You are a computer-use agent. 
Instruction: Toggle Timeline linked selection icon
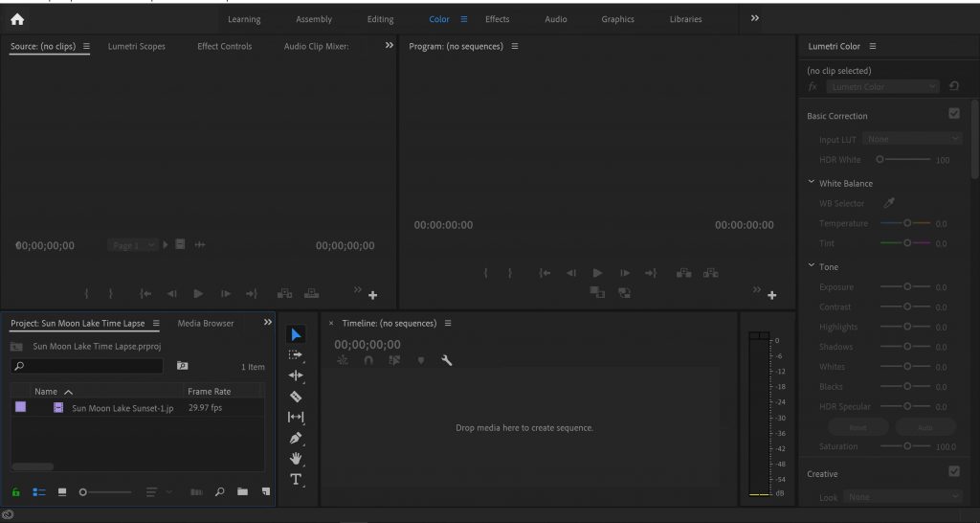pos(394,360)
